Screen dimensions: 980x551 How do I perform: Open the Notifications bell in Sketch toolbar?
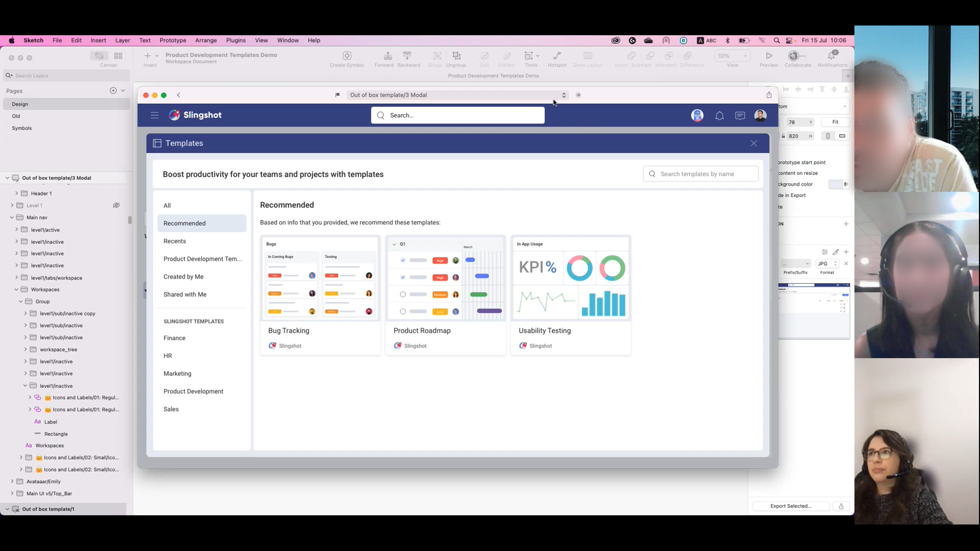click(832, 56)
